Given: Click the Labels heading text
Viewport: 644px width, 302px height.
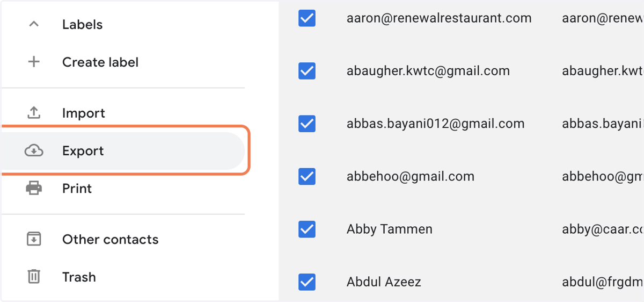Looking at the screenshot, I should pyautogui.click(x=82, y=24).
